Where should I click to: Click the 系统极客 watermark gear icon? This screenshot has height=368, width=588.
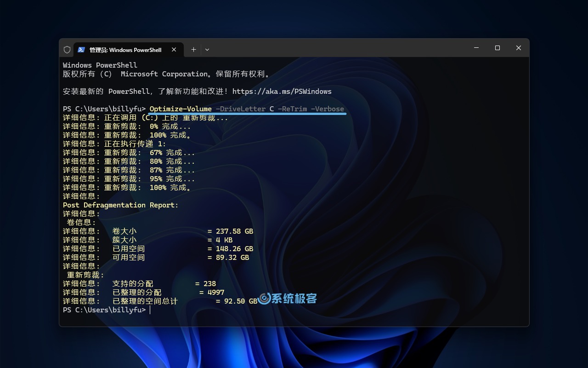(263, 298)
